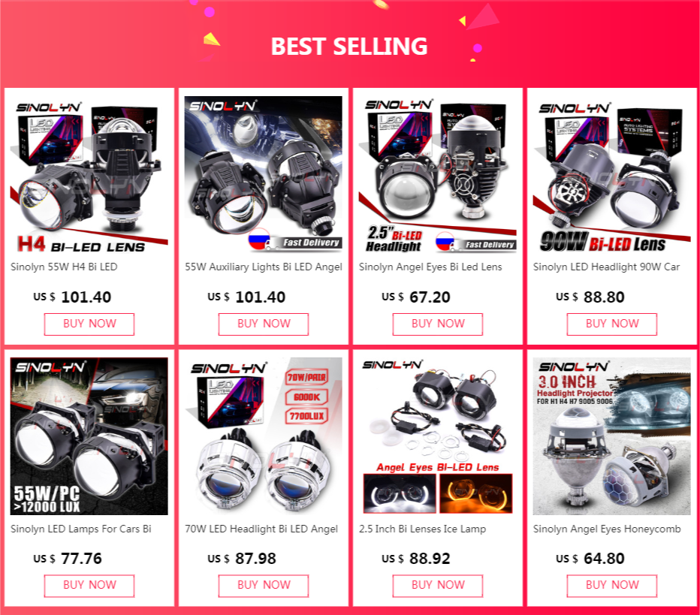Click Buy Now for 55W Auxiliary Lights
Screen dimensions: 700x615
pyautogui.click(x=264, y=324)
